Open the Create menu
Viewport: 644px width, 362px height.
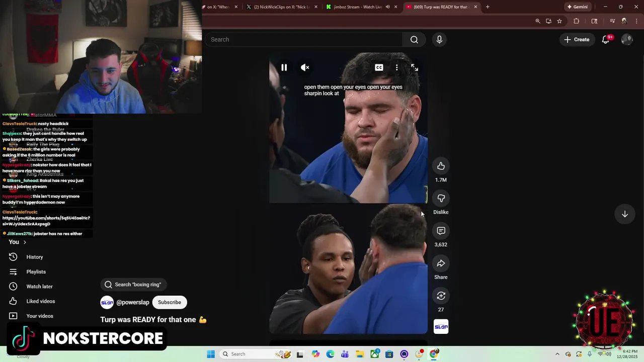[576, 40]
